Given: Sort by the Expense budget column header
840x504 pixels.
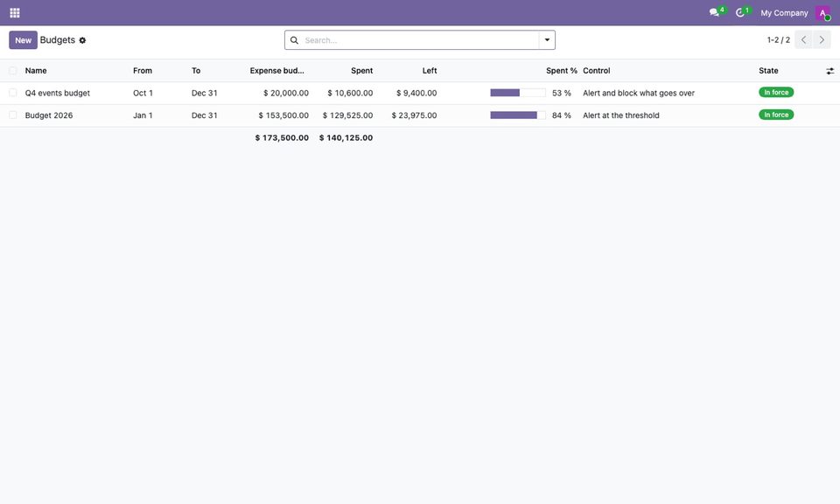Looking at the screenshot, I should click(x=276, y=71).
